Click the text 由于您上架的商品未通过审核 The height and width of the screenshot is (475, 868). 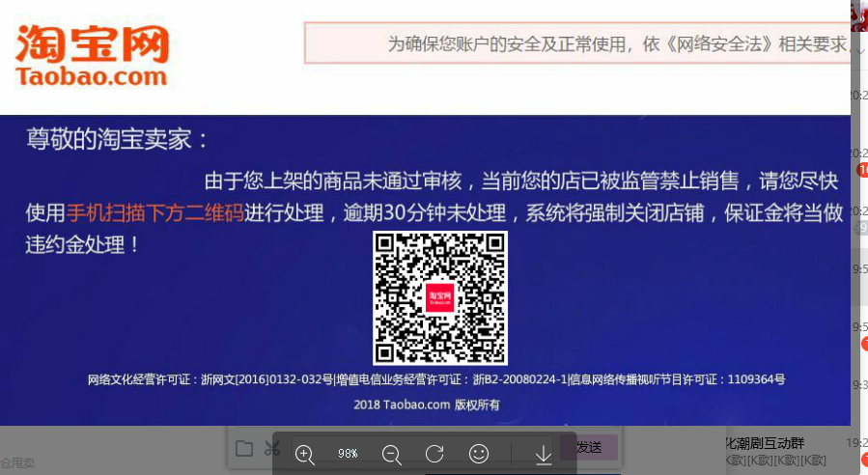[333, 182]
